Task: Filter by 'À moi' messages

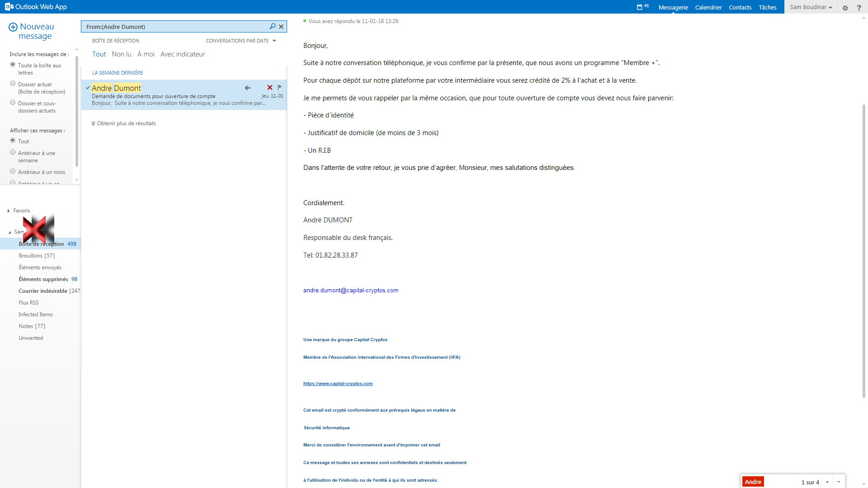Action: coord(146,54)
